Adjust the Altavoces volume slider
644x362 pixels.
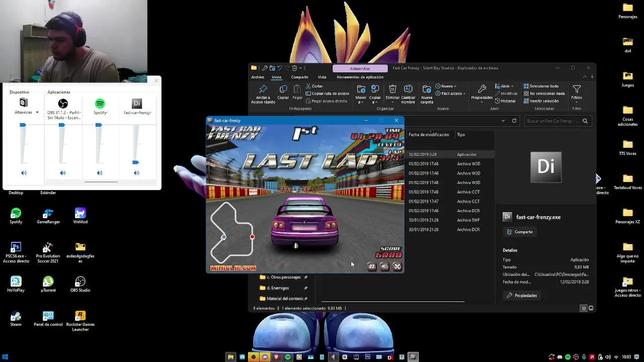23,125
